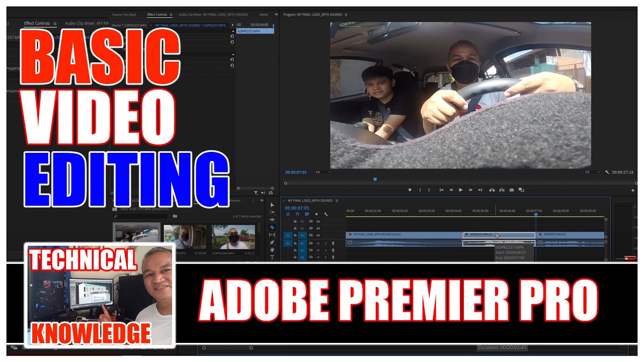The height and width of the screenshot is (362, 644).
Task: Toggle the lock on track V3
Action: [x=295, y=221]
